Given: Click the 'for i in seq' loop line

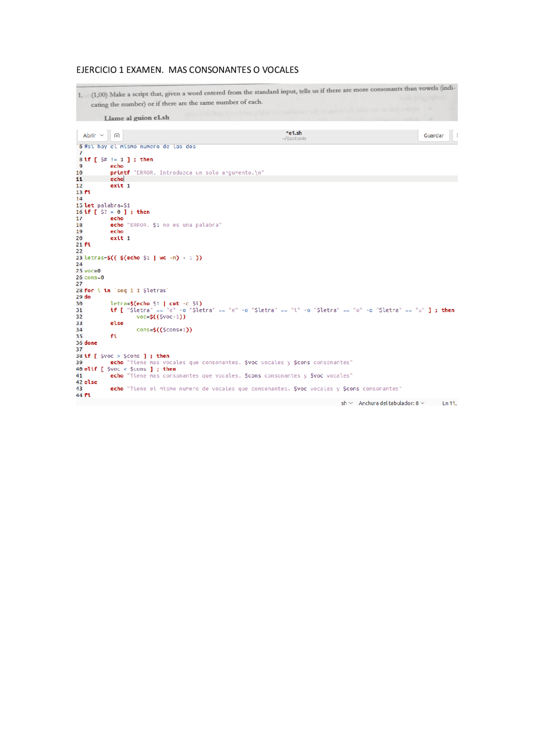Looking at the screenshot, I should pyautogui.click(x=126, y=291).
